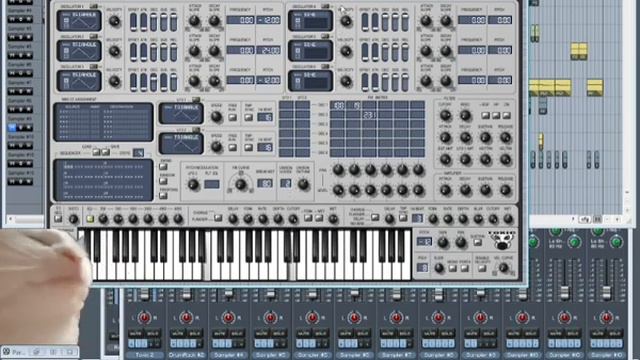Enable sequencer Swing button
The width and height of the screenshot is (640, 360).
(163, 167)
